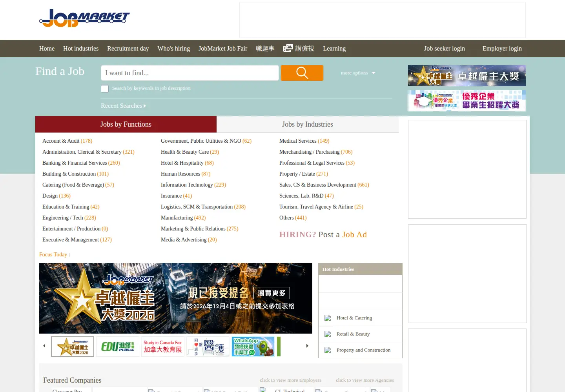Screen dimensions: 565x392
Task: Open Merchandising / Purchasing jobs
Action: click(316, 152)
